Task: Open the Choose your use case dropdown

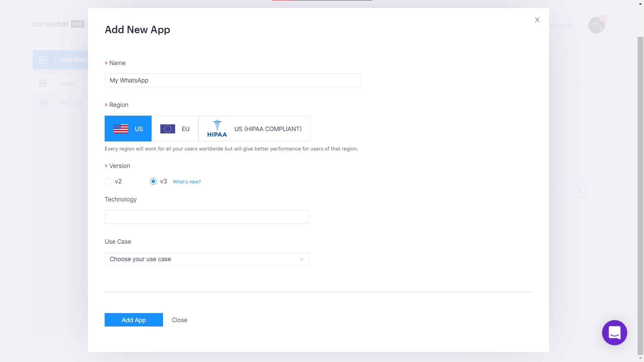Action: [x=207, y=259]
